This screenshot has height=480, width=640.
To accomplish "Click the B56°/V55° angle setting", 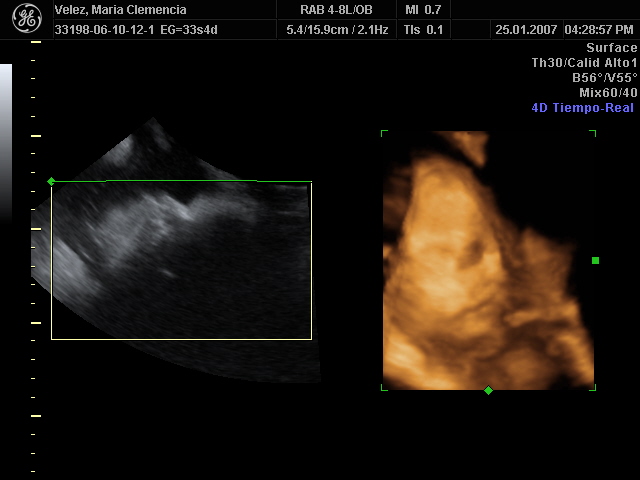I will 604,78.
